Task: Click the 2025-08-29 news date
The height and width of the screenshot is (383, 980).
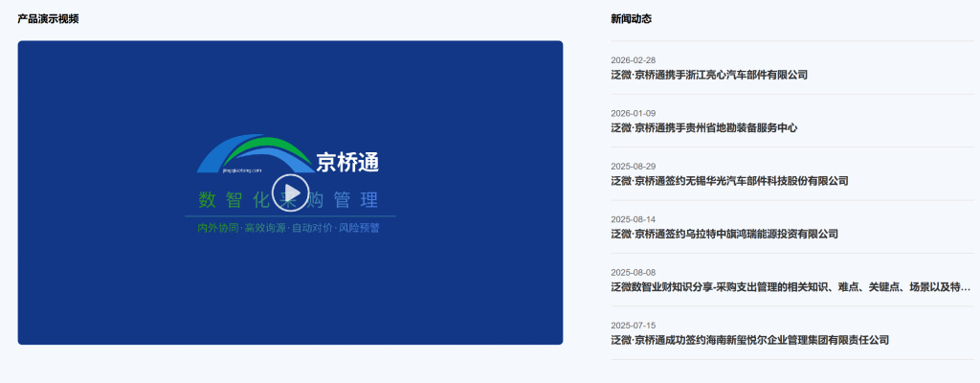Action: click(x=634, y=167)
